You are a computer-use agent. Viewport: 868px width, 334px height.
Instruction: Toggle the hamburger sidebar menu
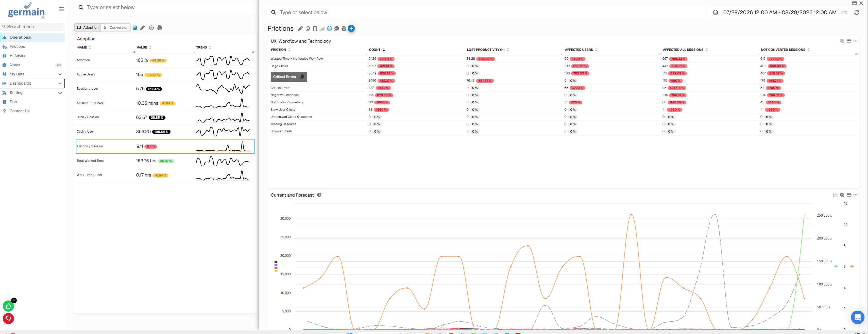tap(61, 9)
